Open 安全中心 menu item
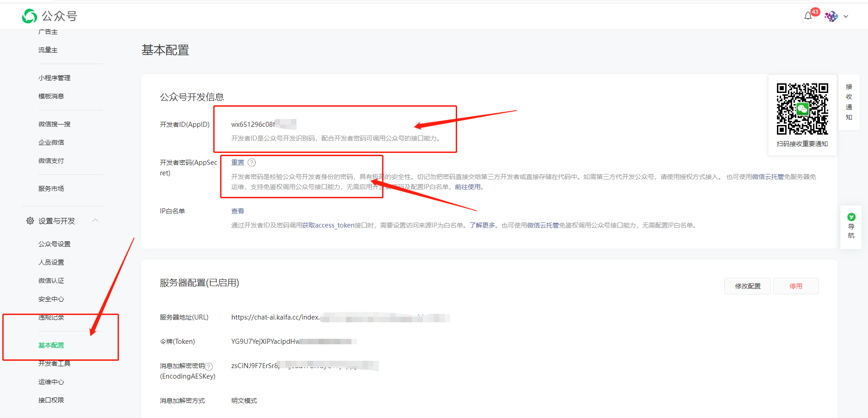This screenshot has height=418, width=868. (x=51, y=299)
